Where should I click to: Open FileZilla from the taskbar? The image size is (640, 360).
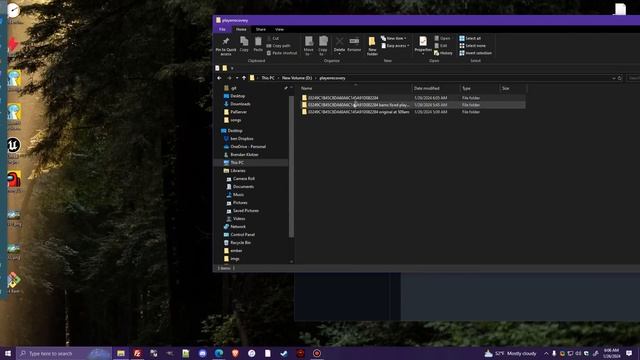point(138,353)
